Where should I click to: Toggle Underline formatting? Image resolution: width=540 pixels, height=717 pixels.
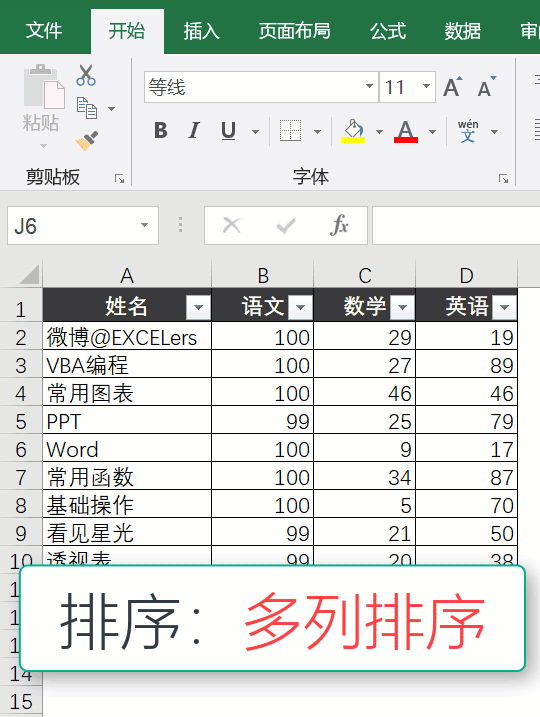[x=228, y=131]
